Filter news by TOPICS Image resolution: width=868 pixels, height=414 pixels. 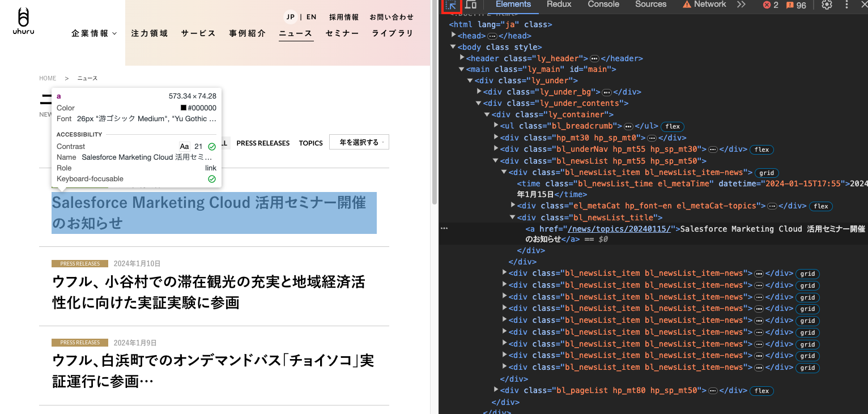[x=311, y=143]
